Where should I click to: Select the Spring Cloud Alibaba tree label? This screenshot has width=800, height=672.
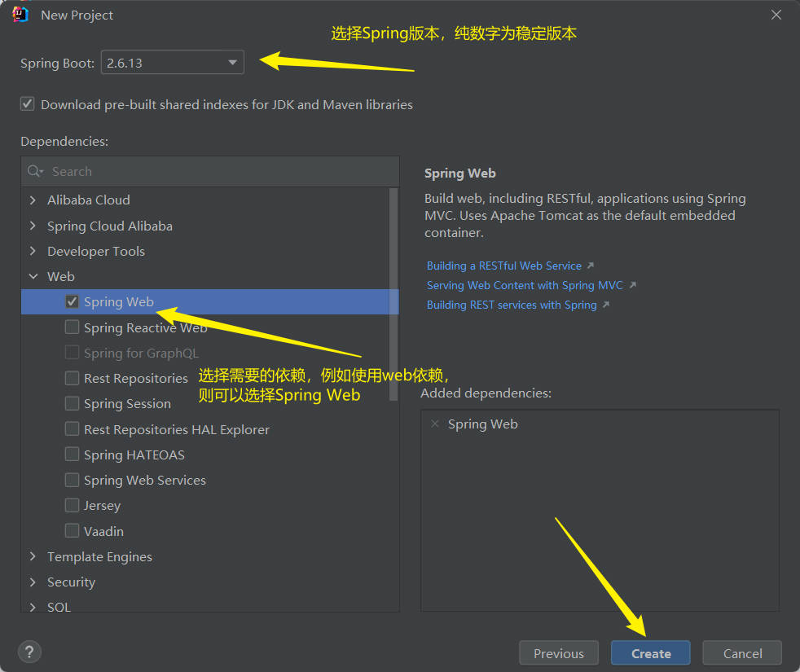coord(110,226)
